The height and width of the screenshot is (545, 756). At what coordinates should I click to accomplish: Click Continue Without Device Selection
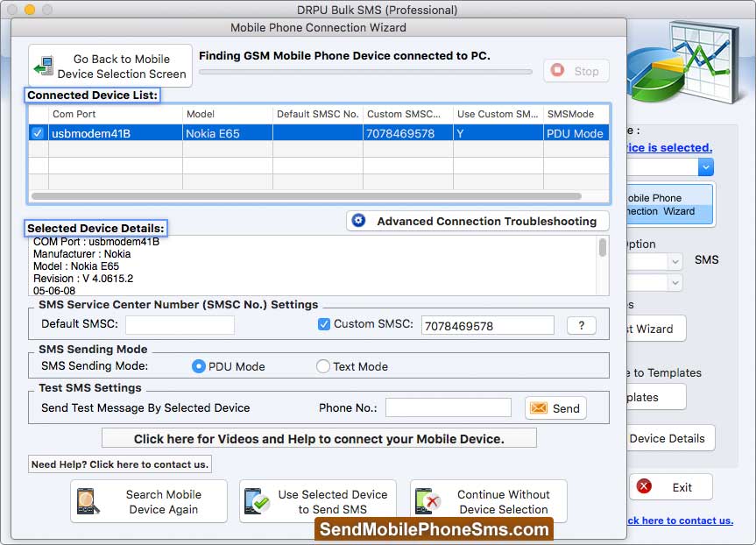tap(489, 501)
